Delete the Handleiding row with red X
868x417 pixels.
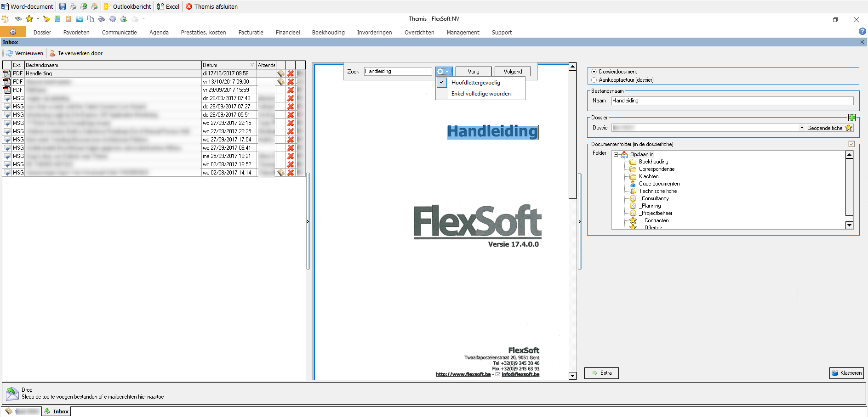tap(291, 73)
